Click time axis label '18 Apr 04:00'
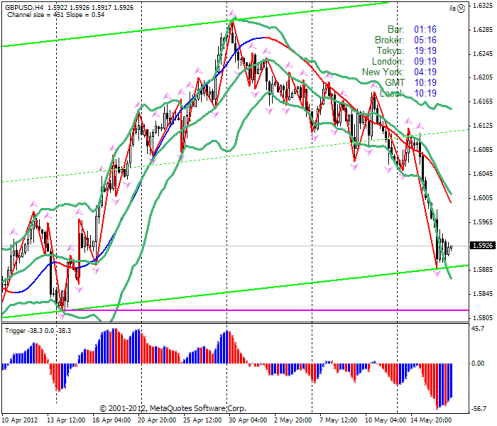Image resolution: width=497 pixels, height=426 pixels. coord(111,420)
